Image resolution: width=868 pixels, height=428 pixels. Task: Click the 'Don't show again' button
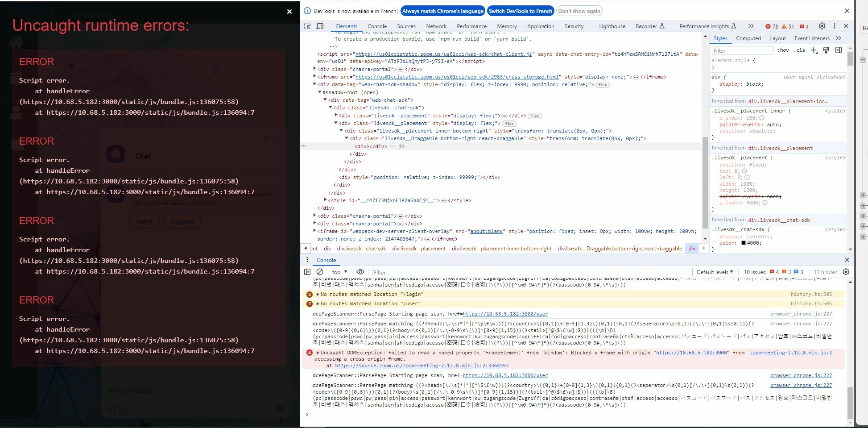[x=579, y=11]
